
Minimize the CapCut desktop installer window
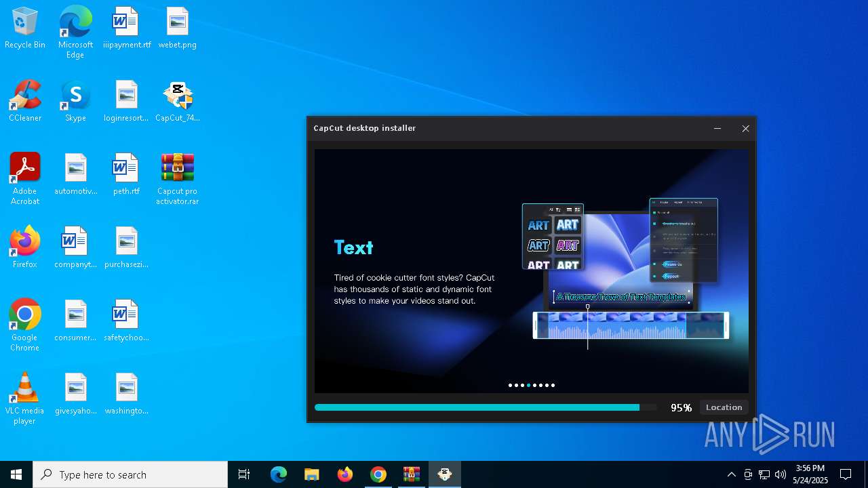coord(717,128)
